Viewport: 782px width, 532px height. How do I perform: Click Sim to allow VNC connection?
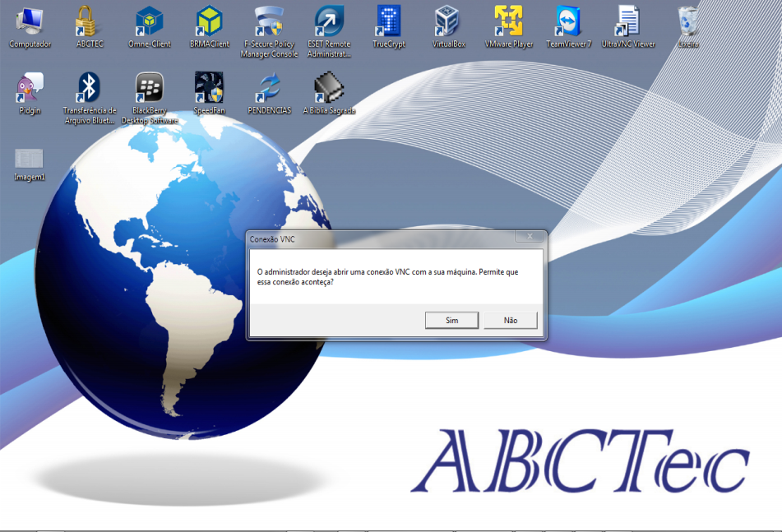[x=451, y=320]
